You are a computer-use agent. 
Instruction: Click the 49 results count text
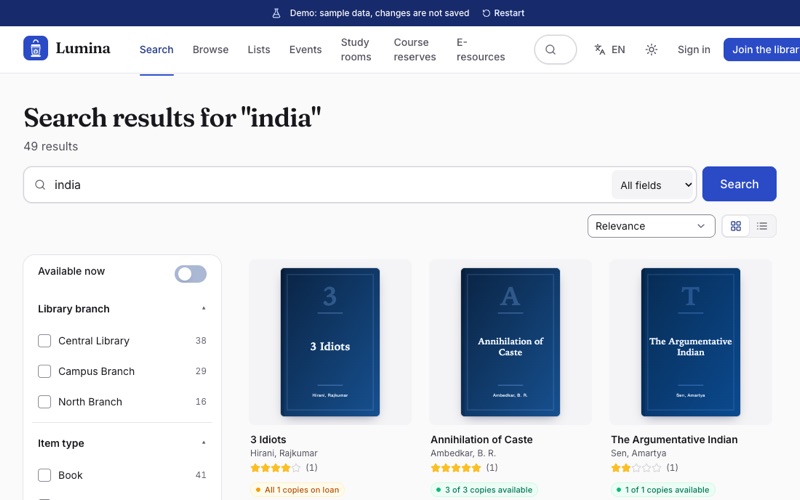tap(51, 146)
